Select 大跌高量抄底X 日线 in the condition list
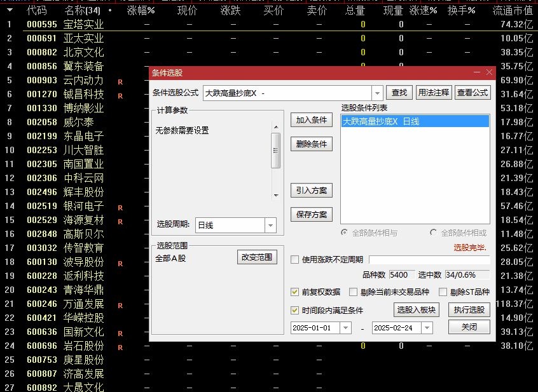This screenshot has width=538, height=392. click(x=382, y=121)
